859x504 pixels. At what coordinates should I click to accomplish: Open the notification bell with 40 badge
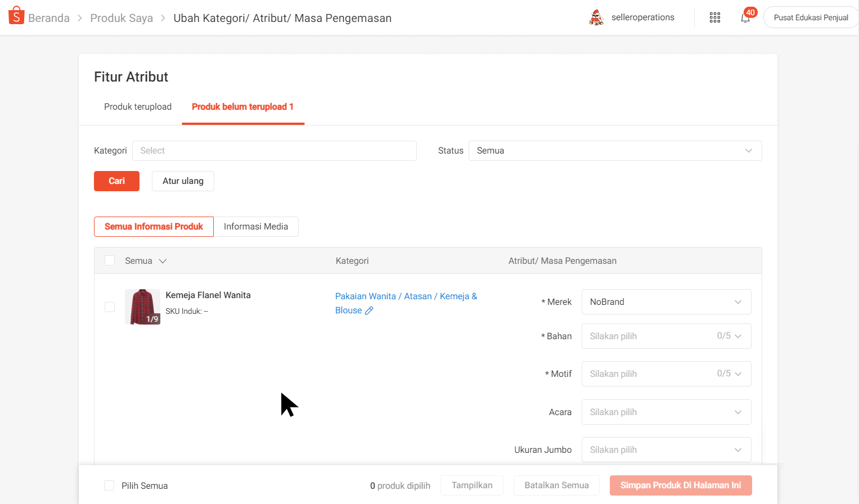pos(745,17)
